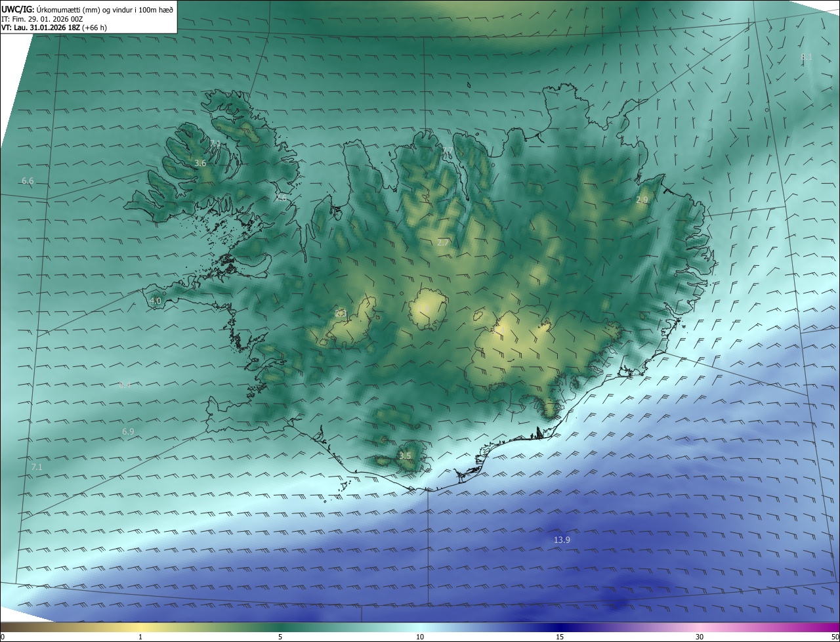The height and width of the screenshot is (642, 840).
Task: Click the 3.6 value on the Westfjords
Action: click(x=201, y=163)
